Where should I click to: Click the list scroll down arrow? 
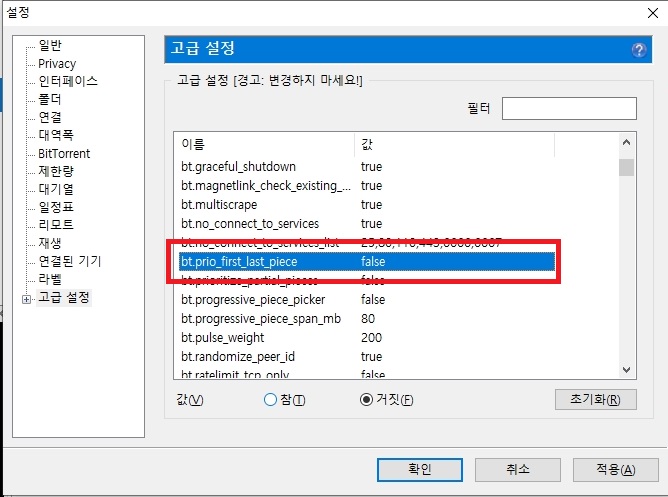tap(626, 370)
